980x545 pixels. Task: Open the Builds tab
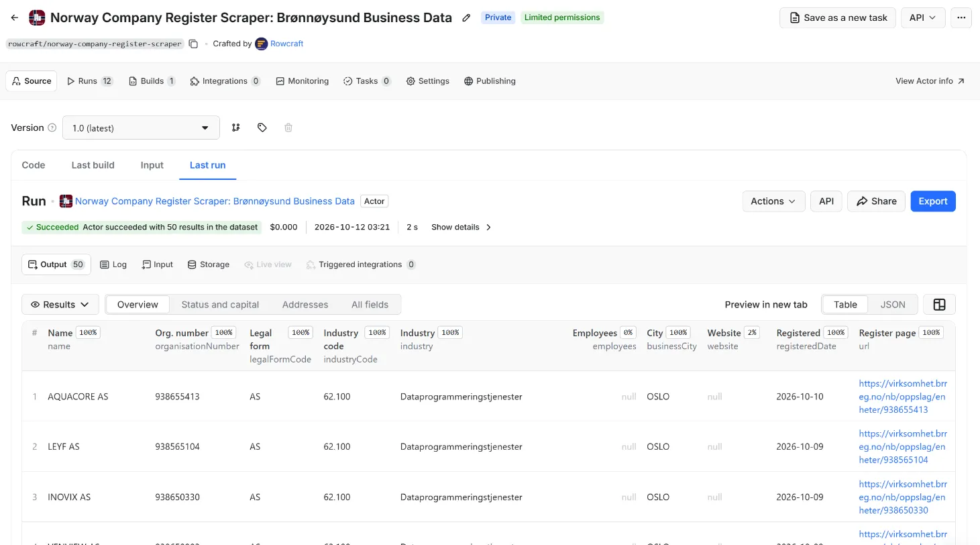(152, 81)
